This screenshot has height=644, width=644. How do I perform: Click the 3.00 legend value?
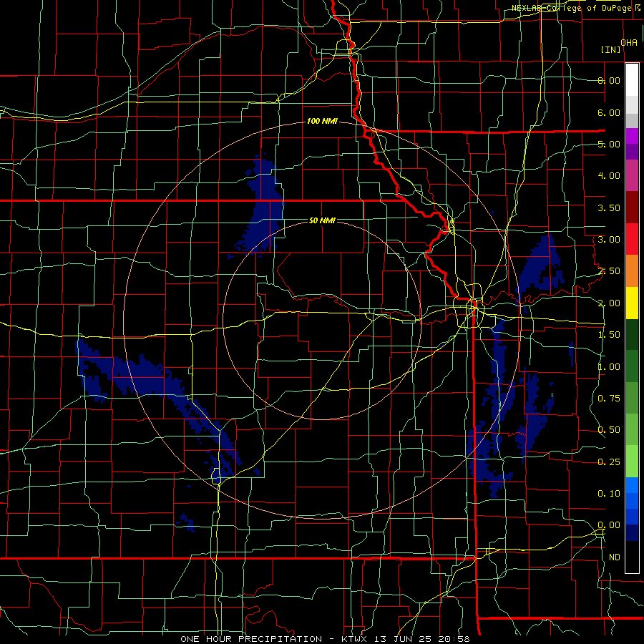pos(609,240)
